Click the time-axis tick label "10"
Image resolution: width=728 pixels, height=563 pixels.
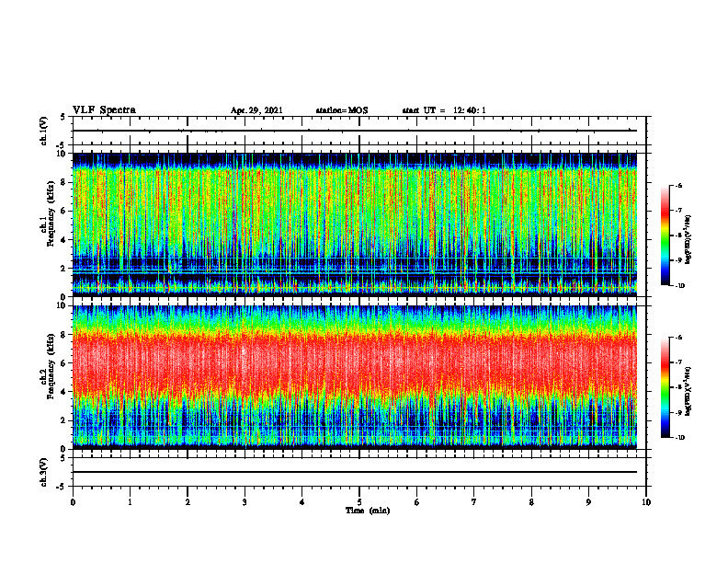point(646,502)
